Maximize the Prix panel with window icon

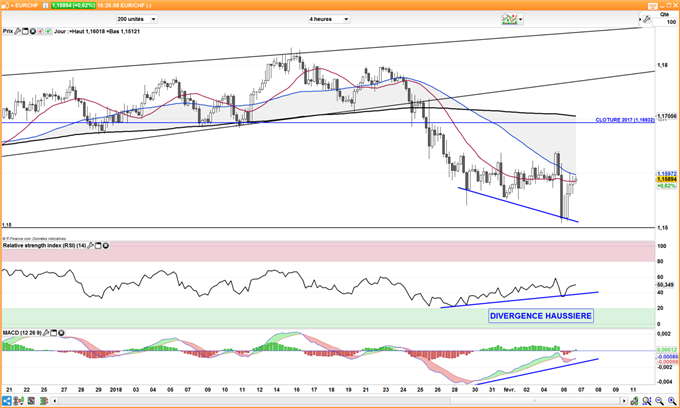pyautogui.click(x=25, y=31)
